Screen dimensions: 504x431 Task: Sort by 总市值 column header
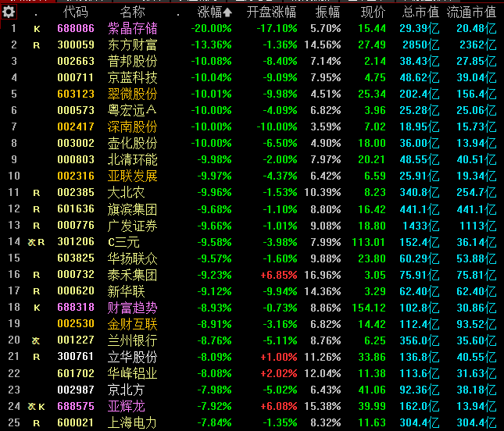point(420,12)
